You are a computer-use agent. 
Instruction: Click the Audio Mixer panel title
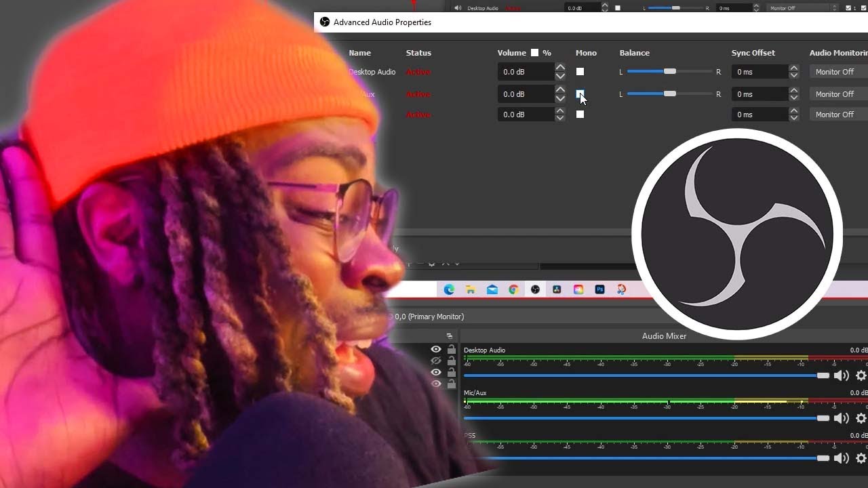coord(664,336)
